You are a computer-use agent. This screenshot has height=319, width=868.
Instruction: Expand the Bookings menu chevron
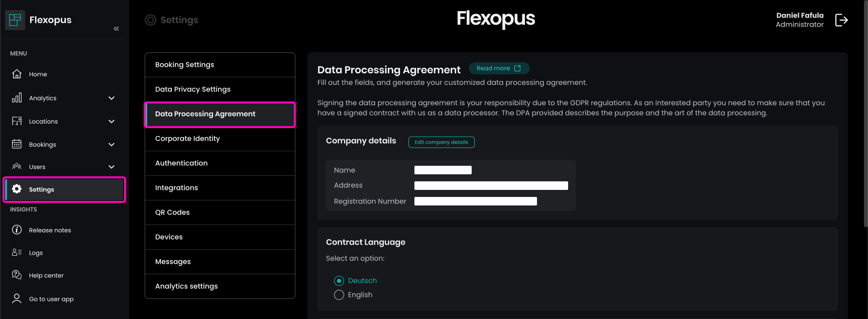pos(112,144)
